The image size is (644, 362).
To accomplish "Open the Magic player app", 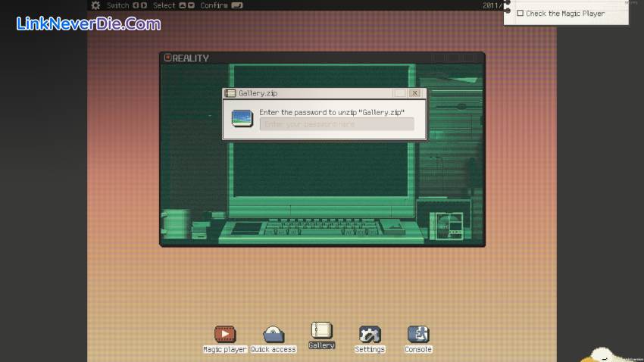I will [225, 334].
